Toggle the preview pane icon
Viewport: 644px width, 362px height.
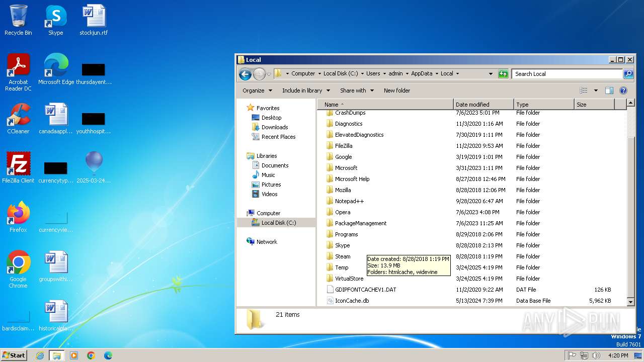point(609,90)
